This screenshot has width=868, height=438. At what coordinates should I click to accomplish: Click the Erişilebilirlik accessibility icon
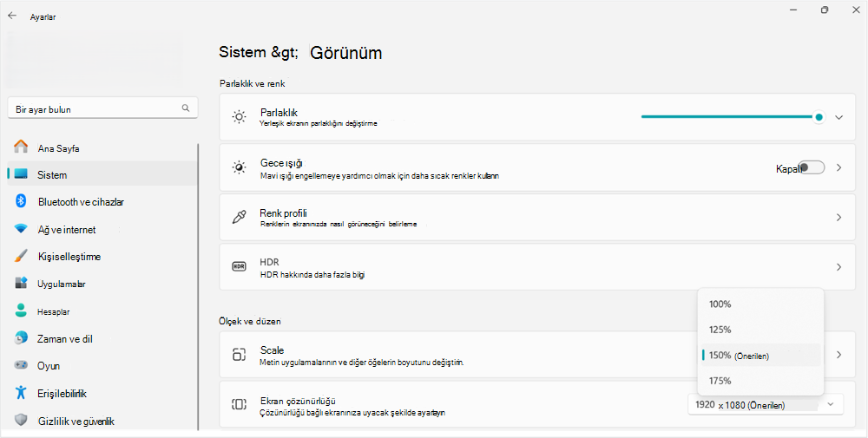pyautogui.click(x=21, y=393)
